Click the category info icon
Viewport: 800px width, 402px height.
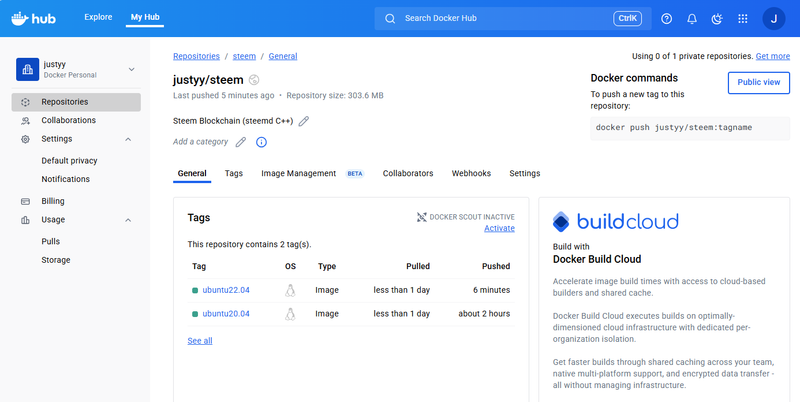[261, 142]
